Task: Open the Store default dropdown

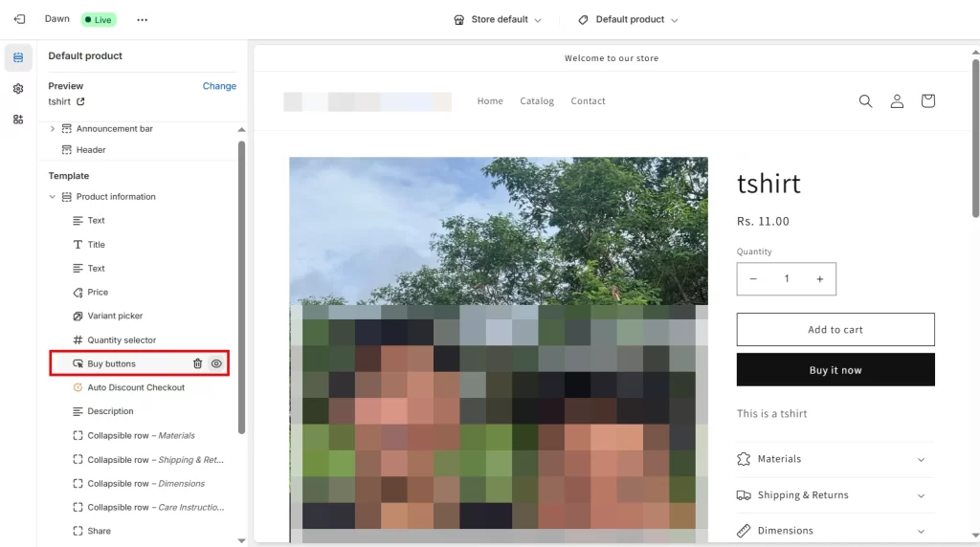Action: click(499, 19)
